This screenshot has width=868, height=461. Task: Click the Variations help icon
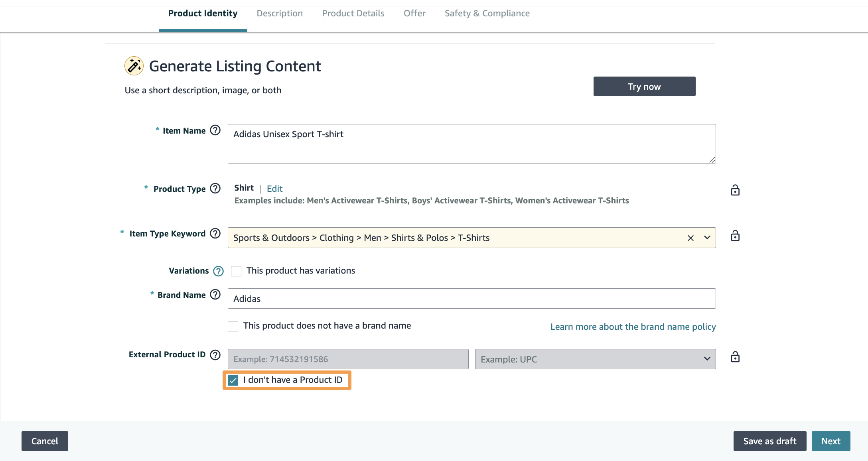click(218, 271)
